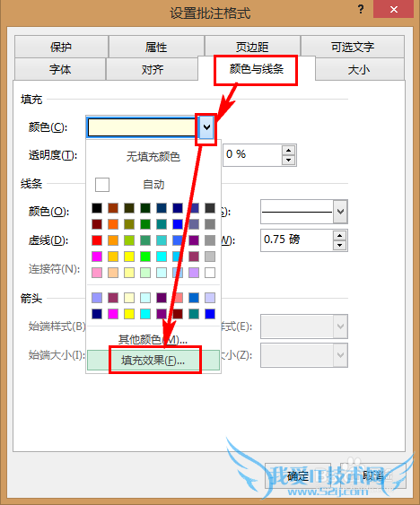Decrease transparency with the down spinner

click(288, 160)
